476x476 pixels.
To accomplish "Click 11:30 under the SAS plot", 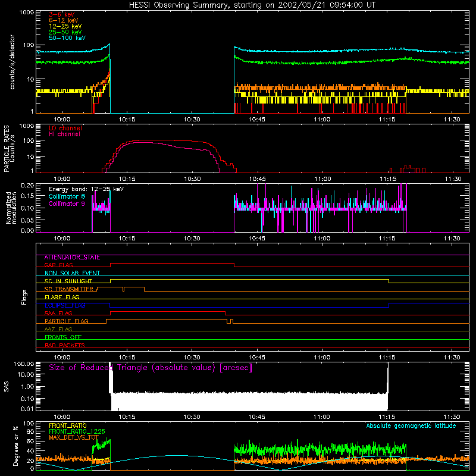I will coord(452,417).
